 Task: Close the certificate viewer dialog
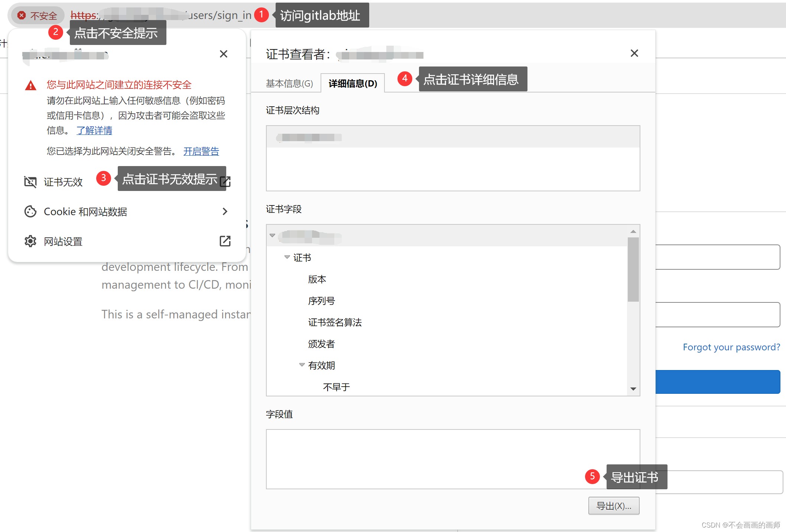634,53
